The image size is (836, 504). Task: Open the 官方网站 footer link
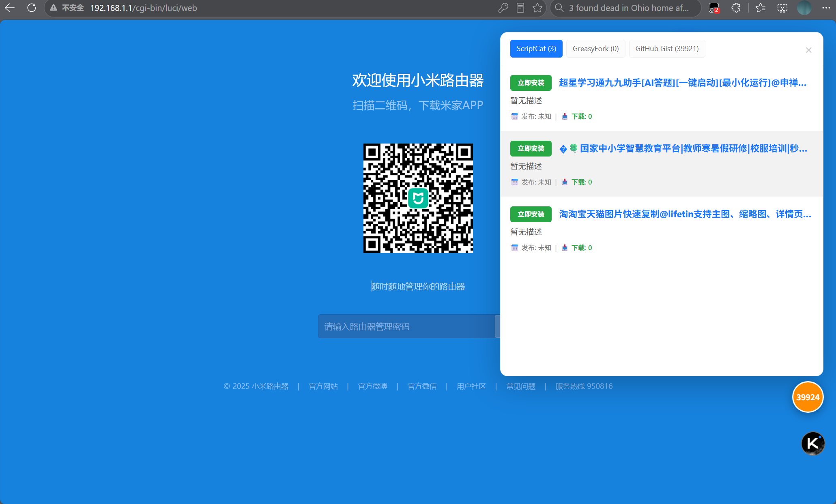[x=323, y=386]
